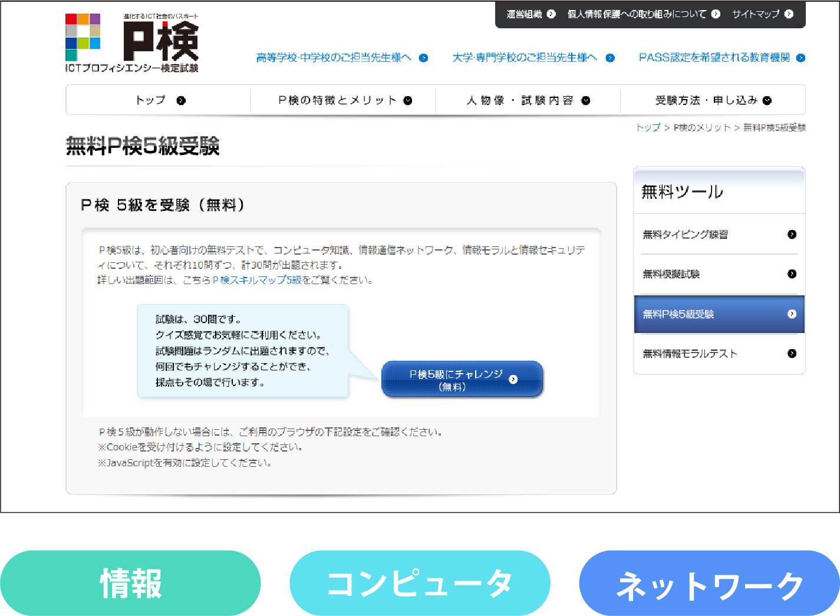
Task: Click arrow icon on P検5級にチャレンジ button
Action: pos(513,379)
